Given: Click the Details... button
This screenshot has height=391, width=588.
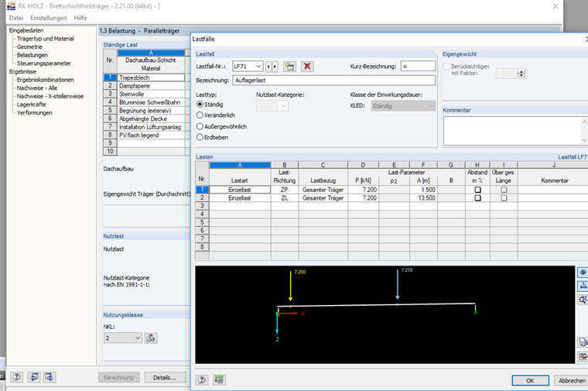Looking at the screenshot, I should click(x=165, y=378).
